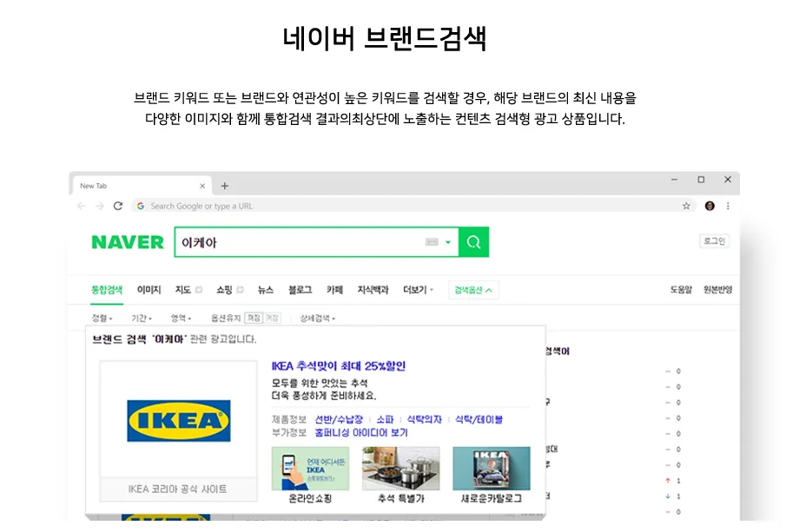Click the 식탁/테이블 product link
This screenshot has height=532, width=799.
click(479, 419)
